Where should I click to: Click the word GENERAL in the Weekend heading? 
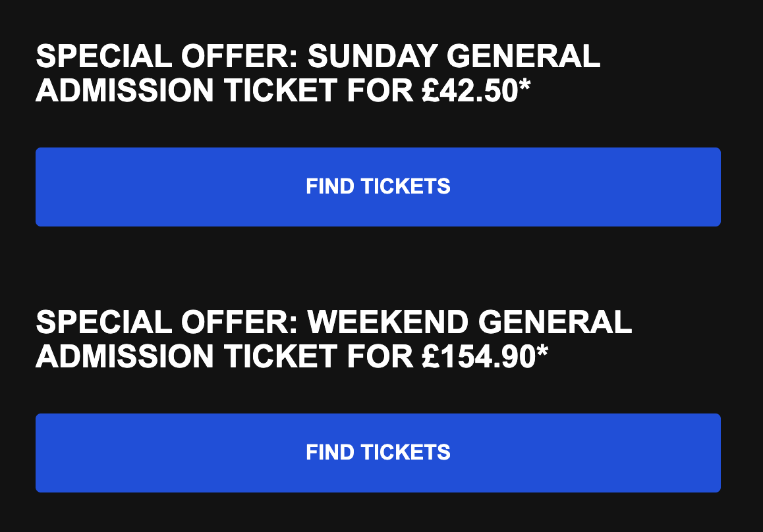tap(555, 323)
